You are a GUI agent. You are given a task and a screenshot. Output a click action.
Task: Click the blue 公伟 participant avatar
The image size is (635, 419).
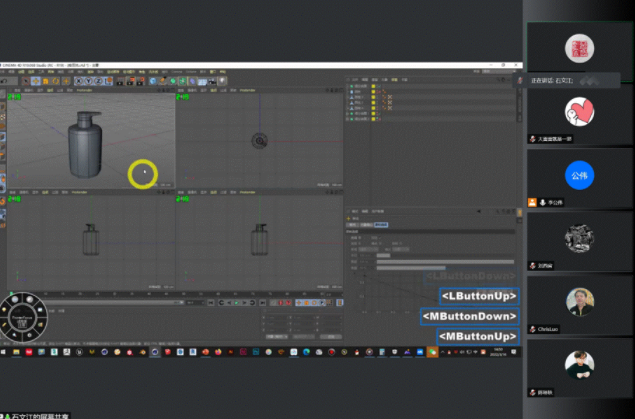(580, 175)
